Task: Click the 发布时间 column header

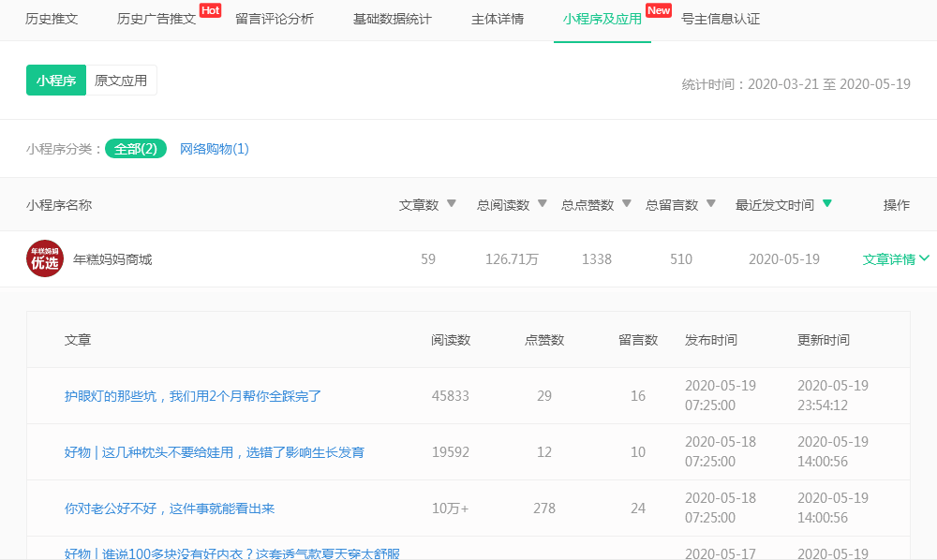Action: click(x=710, y=340)
